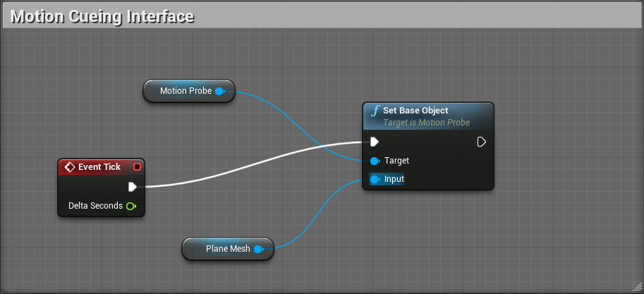The image size is (644, 294).
Task: Click the comment box corner grip handle
Action: point(636,286)
